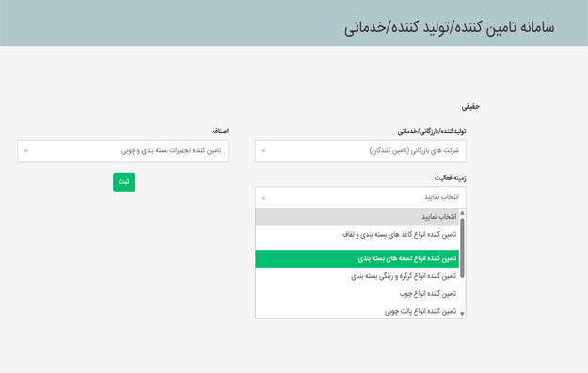This screenshot has width=588, height=373.
Task: Click the green ثبت submit button
Action: tap(124, 182)
